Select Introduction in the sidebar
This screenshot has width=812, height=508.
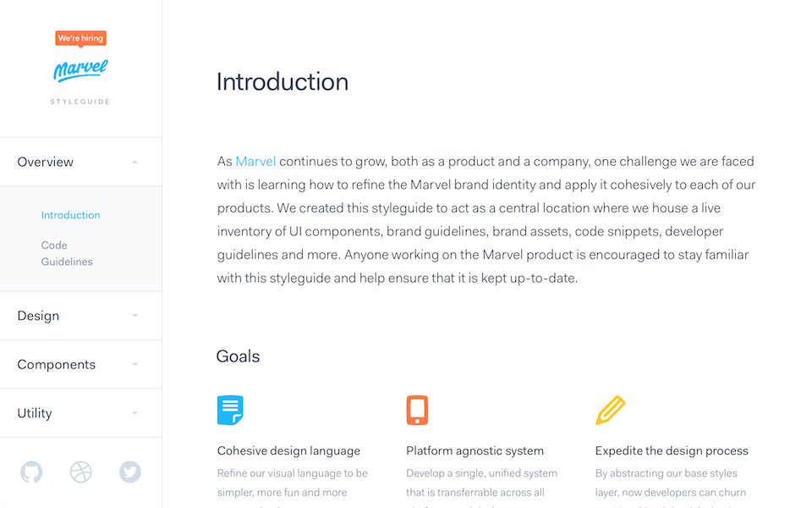[x=70, y=215]
